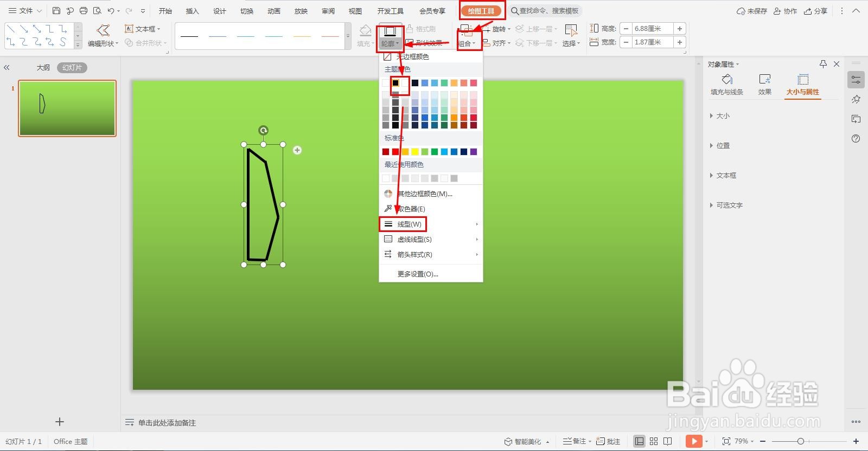The width and height of the screenshot is (868, 451).
Task: Select the standard yellow color swatch
Action: coord(415,152)
